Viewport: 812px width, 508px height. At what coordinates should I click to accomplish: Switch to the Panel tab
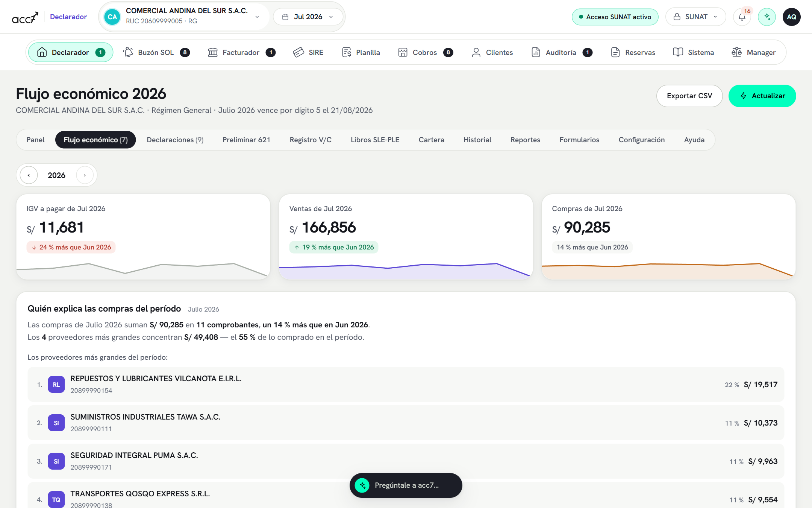tap(35, 140)
